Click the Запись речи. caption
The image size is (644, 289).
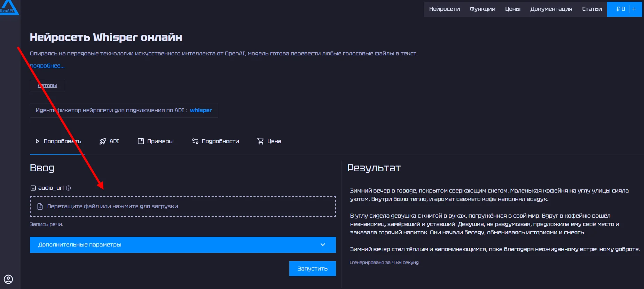pos(46,225)
